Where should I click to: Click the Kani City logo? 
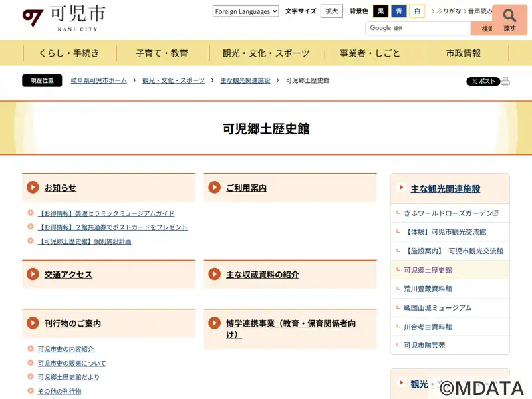[x=63, y=18]
